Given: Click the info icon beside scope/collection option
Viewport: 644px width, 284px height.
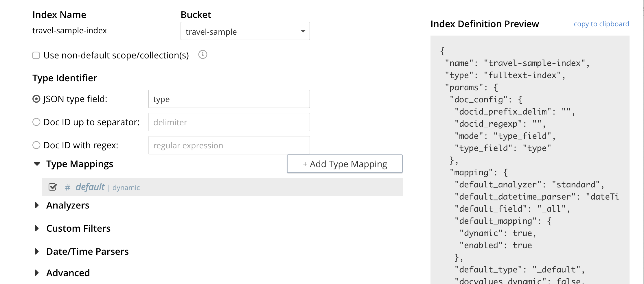Looking at the screenshot, I should (203, 54).
